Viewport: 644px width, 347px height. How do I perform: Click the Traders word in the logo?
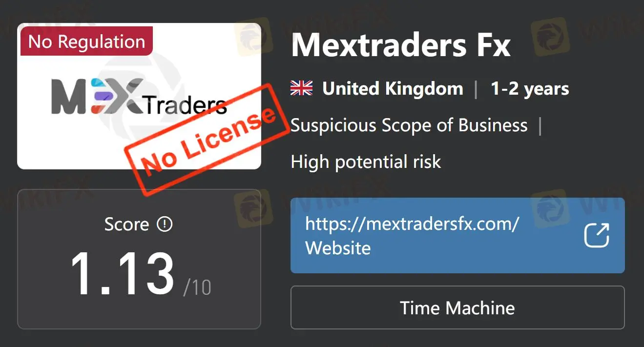(186, 105)
